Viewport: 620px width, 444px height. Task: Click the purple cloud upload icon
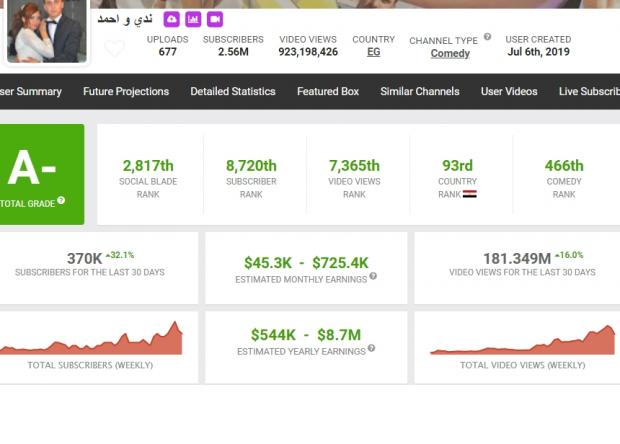tap(172, 19)
